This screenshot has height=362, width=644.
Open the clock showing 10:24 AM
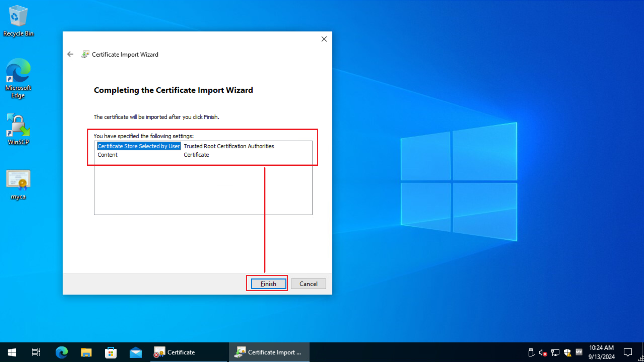[601, 352]
